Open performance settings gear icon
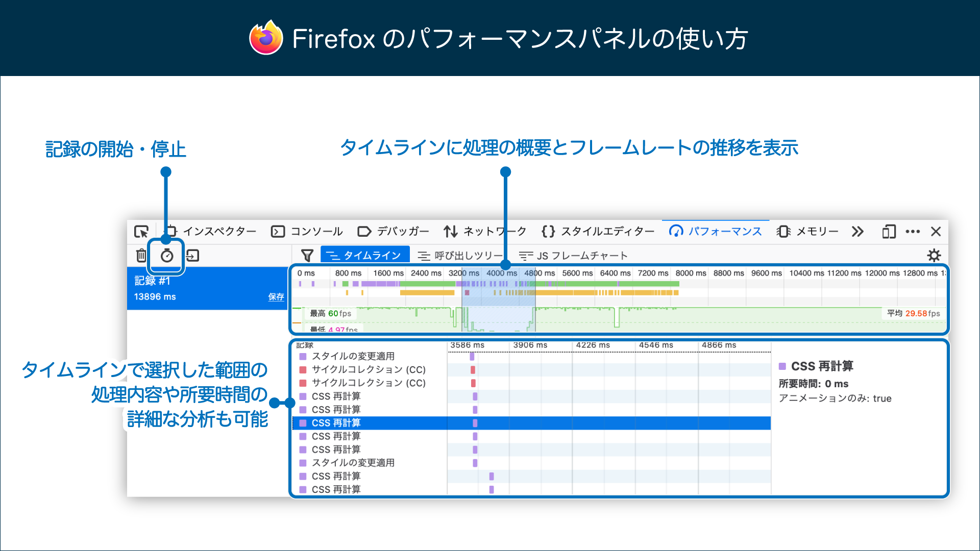The width and height of the screenshot is (980, 551). (934, 255)
